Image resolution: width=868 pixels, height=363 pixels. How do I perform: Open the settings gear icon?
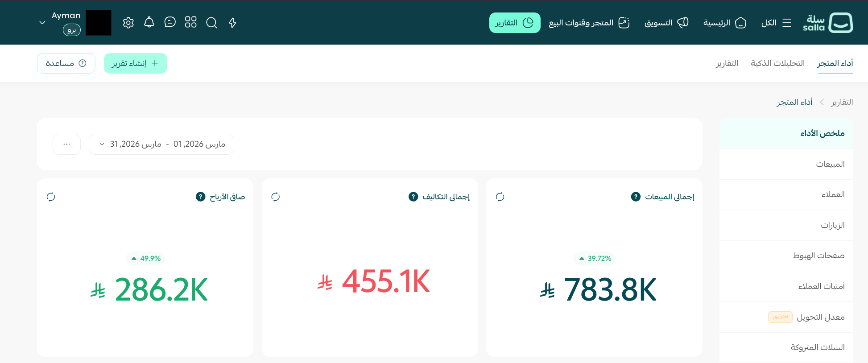click(128, 23)
